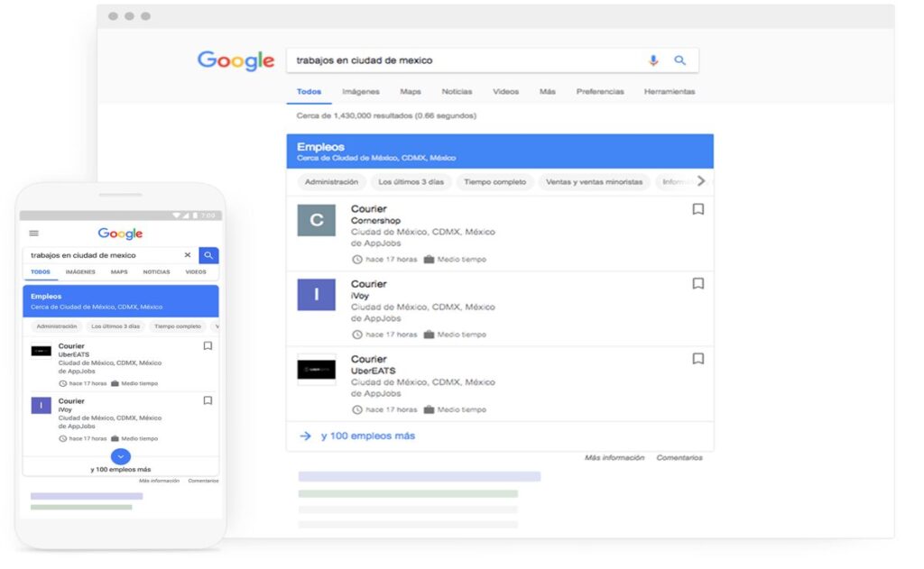Click the Google logo in desktop browser

pos(236,60)
